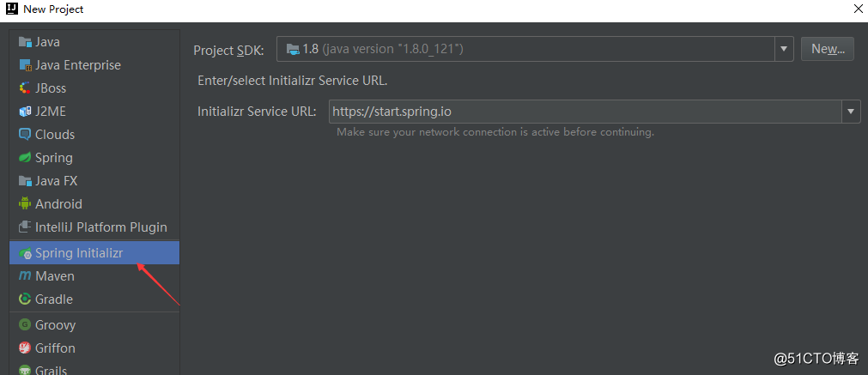Close the New Project dialog
The width and height of the screenshot is (868, 375).
click(857, 9)
